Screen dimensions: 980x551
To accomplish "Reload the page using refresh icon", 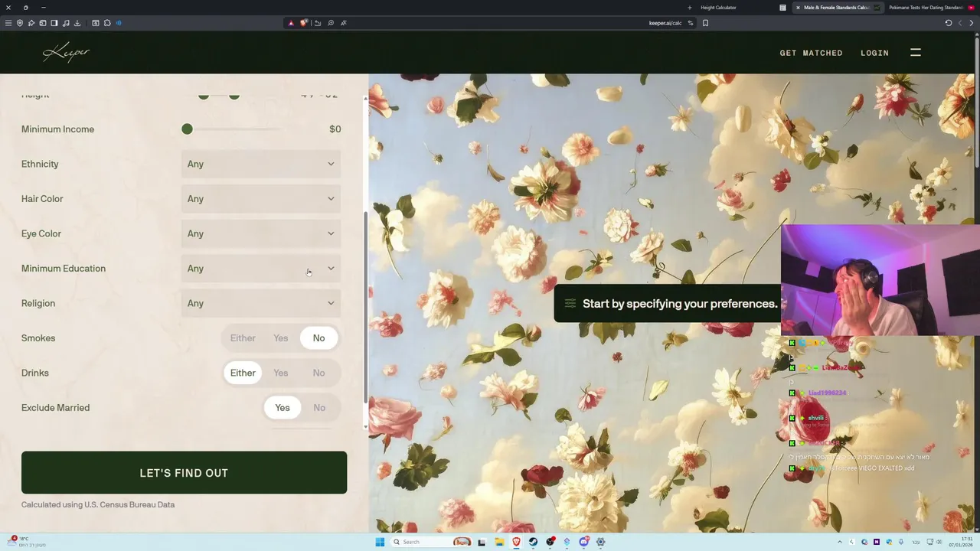I will click(949, 23).
